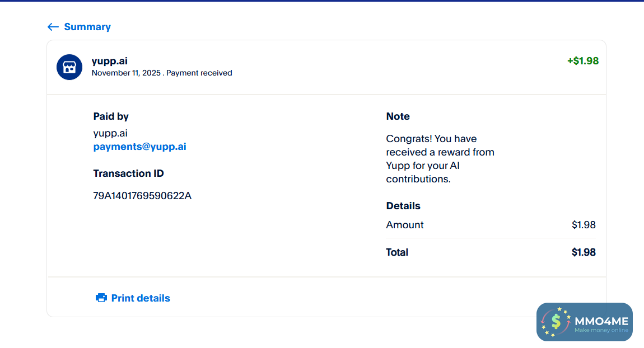
Task: Click the green +$1.98 amount
Action: tap(582, 61)
